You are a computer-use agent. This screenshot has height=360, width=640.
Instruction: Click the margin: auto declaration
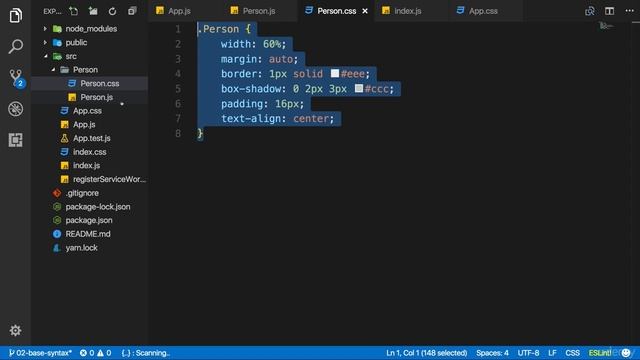pyautogui.click(x=260, y=59)
